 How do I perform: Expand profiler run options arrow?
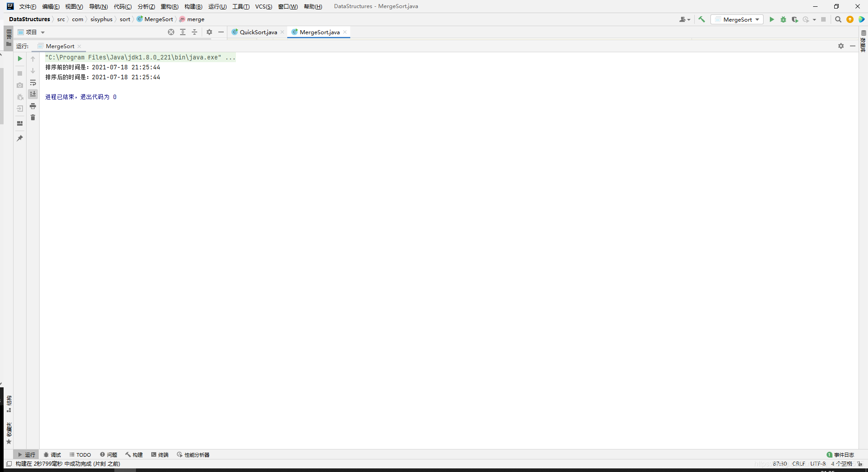814,19
